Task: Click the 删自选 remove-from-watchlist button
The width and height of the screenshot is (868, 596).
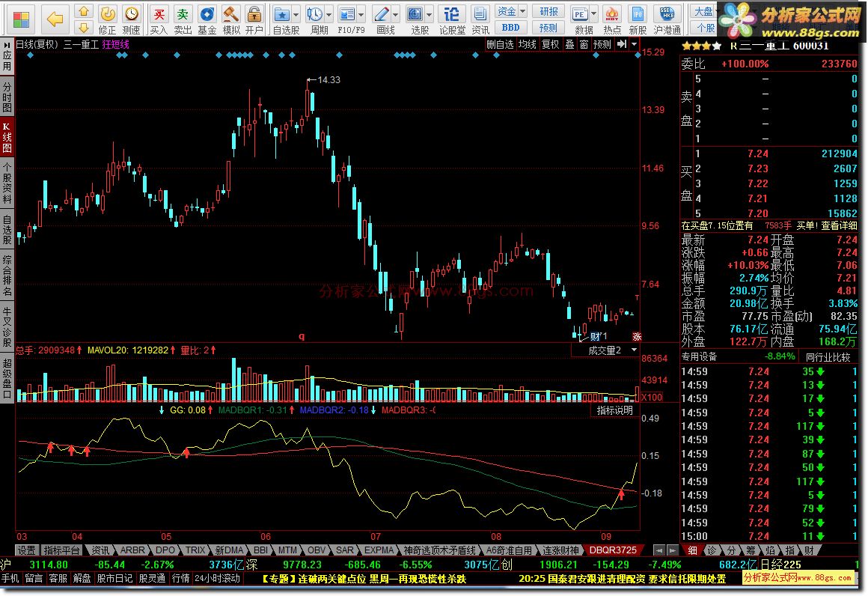Action: coord(501,44)
